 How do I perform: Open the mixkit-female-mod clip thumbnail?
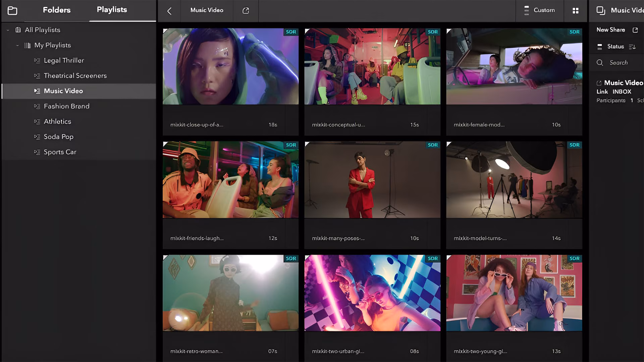pos(514,66)
